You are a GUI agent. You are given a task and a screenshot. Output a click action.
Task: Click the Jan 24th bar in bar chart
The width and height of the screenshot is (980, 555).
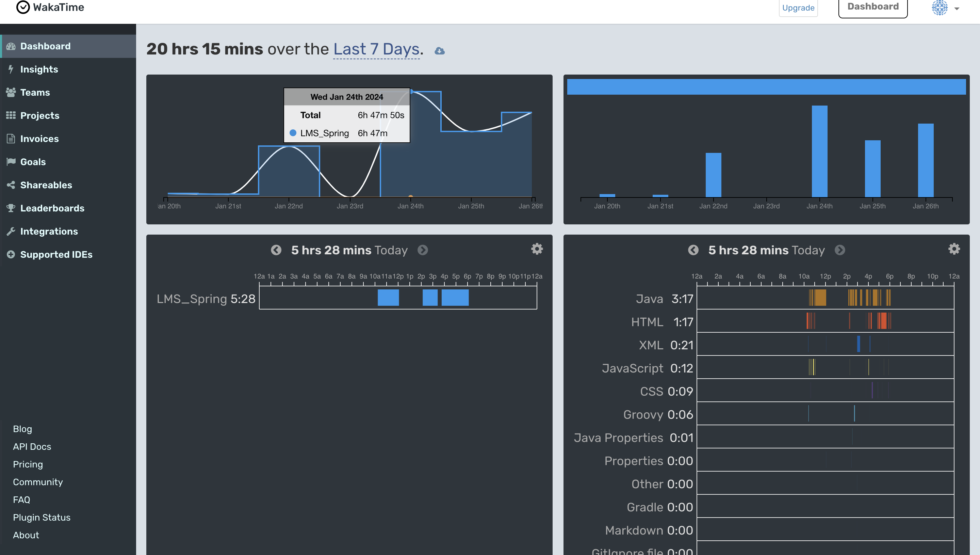tap(819, 151)
